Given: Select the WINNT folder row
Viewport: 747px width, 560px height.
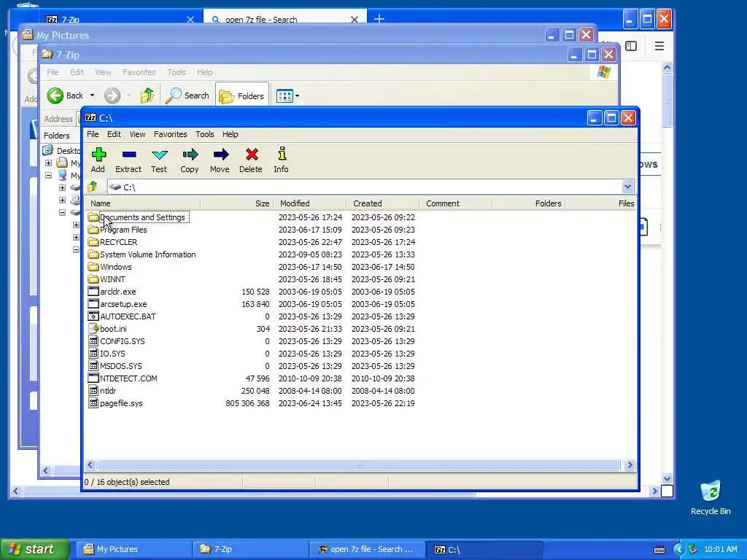Looking at the screenshot, I should pyautogui.click(x=360, y=279).
